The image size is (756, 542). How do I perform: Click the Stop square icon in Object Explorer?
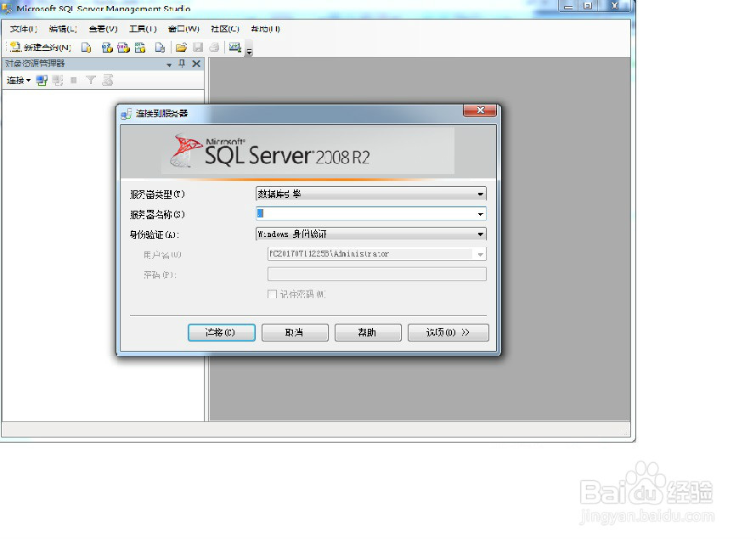point(74,81)
